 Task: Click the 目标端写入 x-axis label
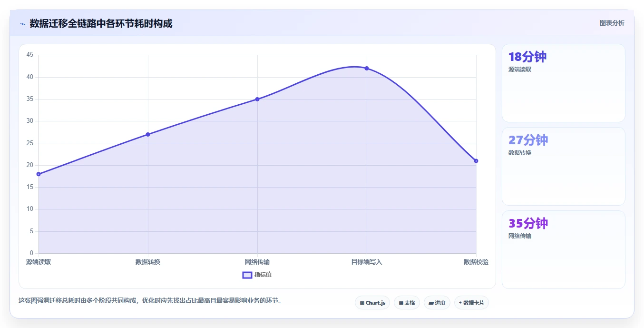pos(367,262)
